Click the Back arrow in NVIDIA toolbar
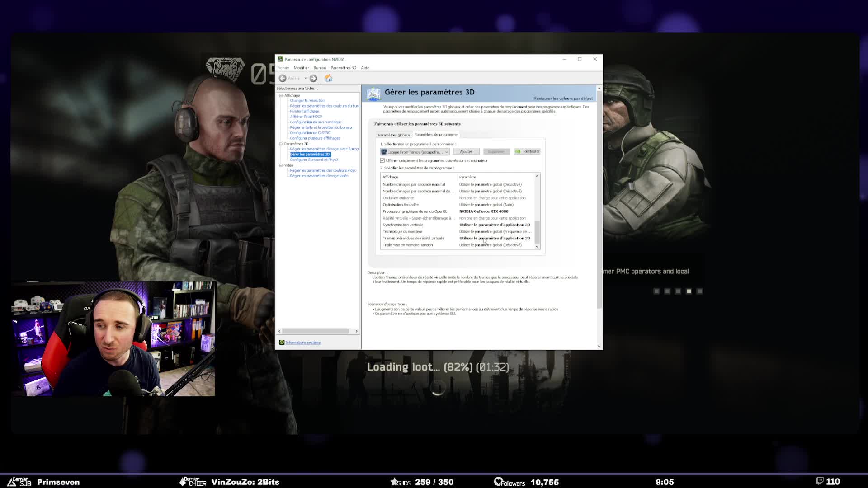The height and width of the screenshot is (488, 868). tap(283, 78)
